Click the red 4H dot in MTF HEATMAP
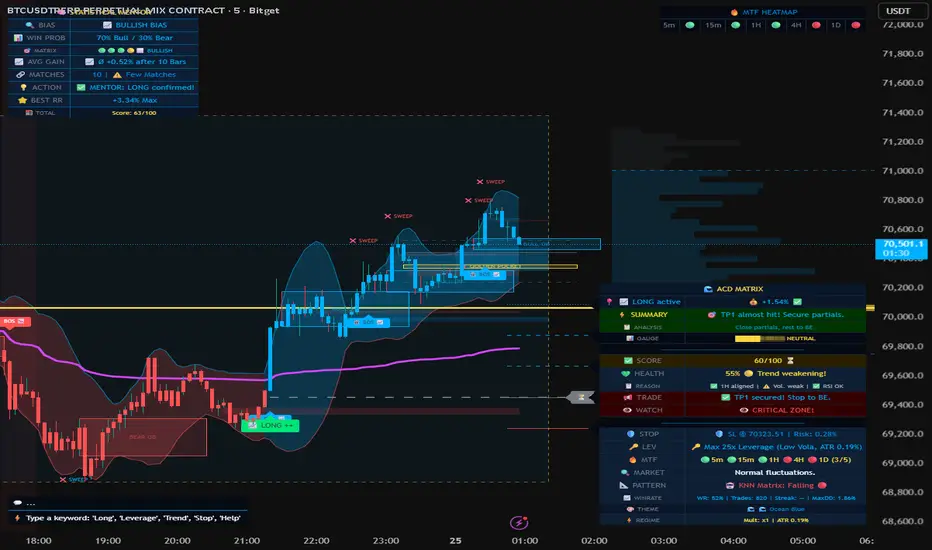The image size is (932, 550). click(816, 25)
